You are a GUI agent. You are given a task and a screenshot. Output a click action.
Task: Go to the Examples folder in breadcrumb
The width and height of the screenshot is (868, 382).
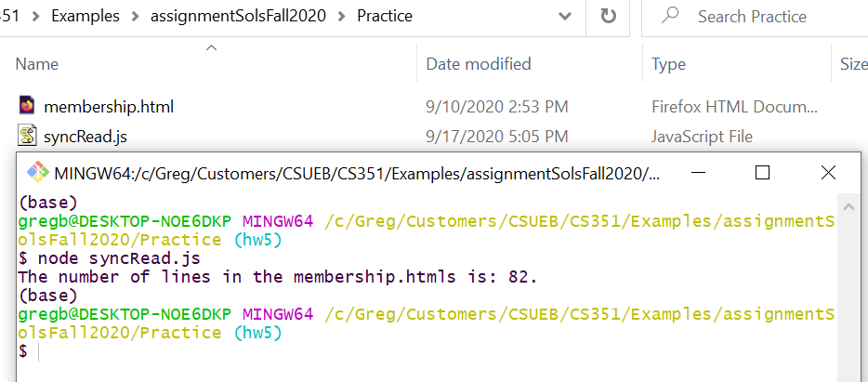[85, 16]
